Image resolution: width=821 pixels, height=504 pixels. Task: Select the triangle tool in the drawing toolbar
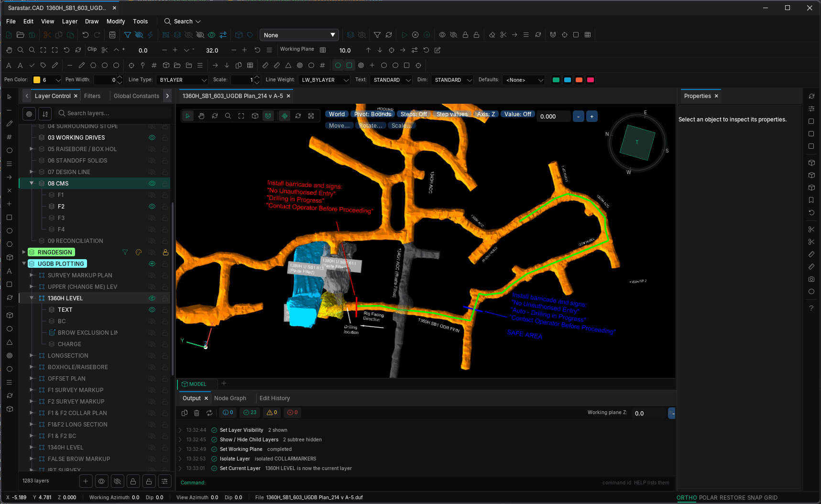(288, 66)
